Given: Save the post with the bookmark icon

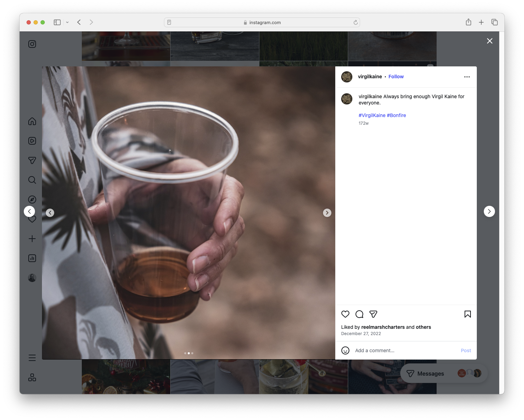Looking at the screenshot, I should click(x=467, y=314).
